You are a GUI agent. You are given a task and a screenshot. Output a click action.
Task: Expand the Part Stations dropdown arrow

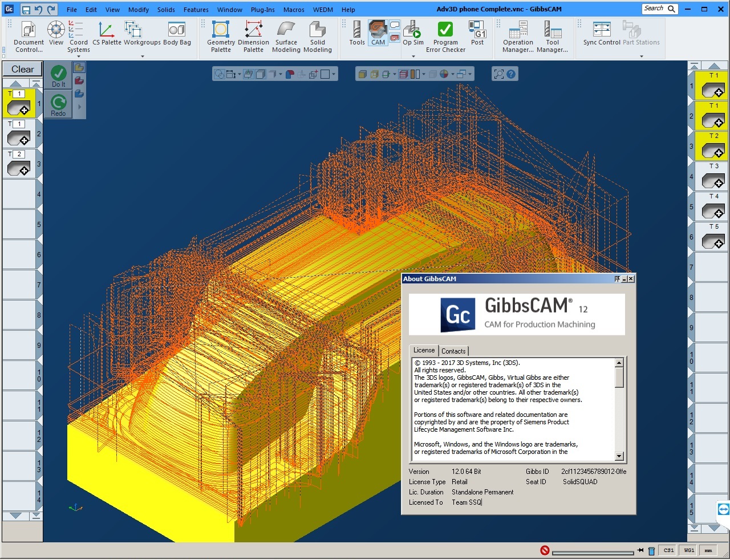point(642,56)
